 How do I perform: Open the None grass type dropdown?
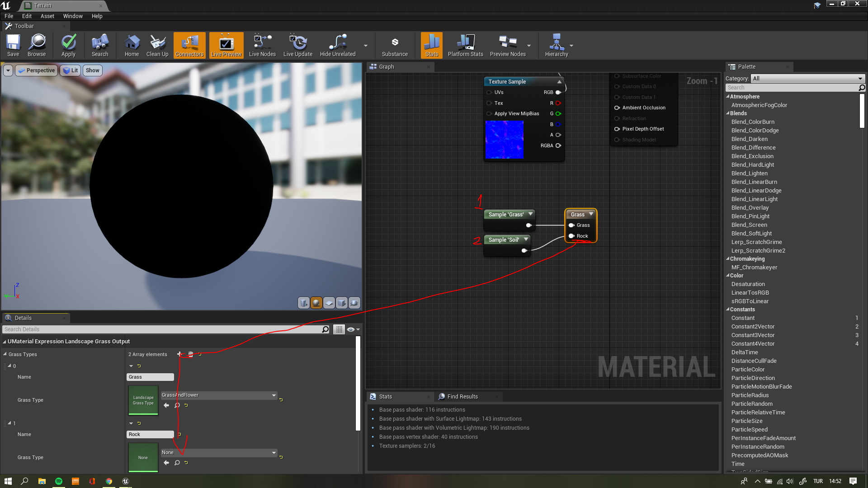(219, 453)
